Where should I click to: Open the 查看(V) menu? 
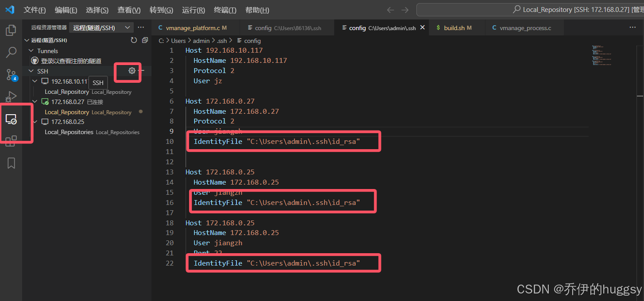tap(129, 10)
